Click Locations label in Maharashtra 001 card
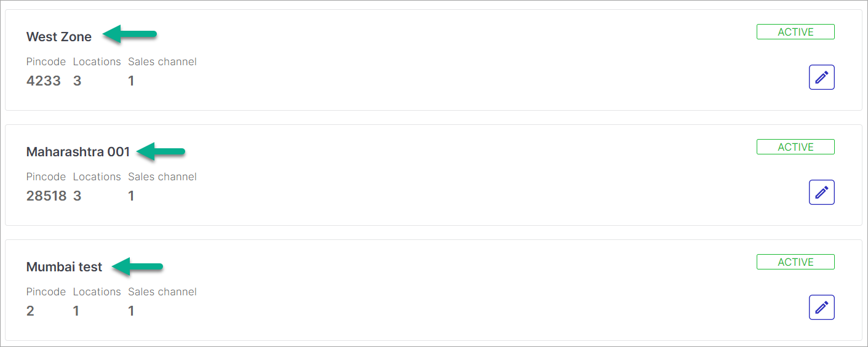The height and width of the screenshot is (347, 868). 97,177
